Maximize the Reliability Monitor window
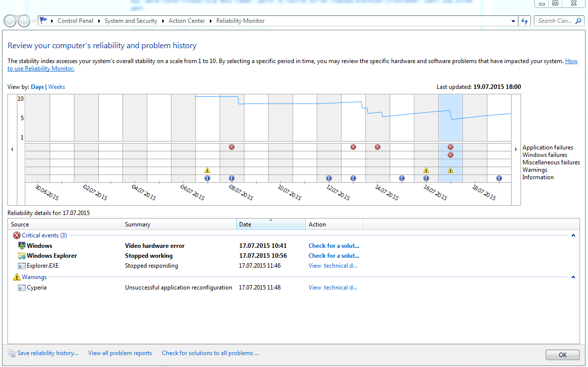This screenshot has height=367, width=588. (x=555, y=3)
